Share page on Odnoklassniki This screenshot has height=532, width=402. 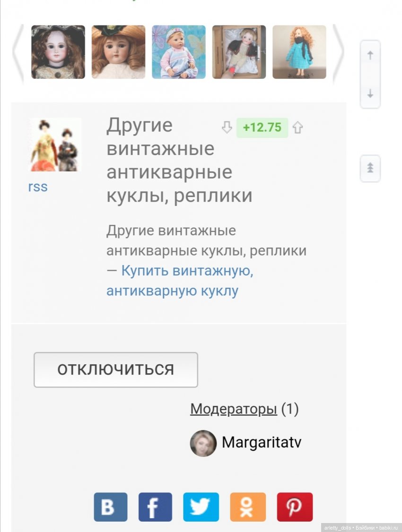click(248, 507)
